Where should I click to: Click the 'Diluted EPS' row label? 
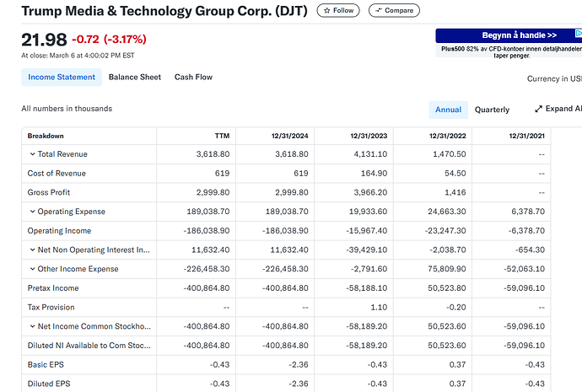pos(49,384)
